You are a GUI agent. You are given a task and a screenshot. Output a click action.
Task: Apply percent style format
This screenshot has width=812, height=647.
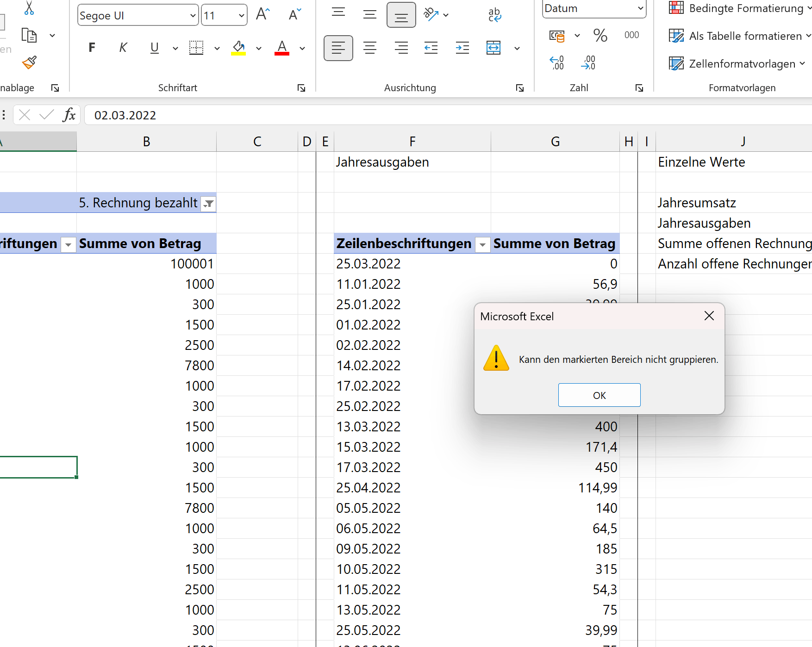(600, 36)
